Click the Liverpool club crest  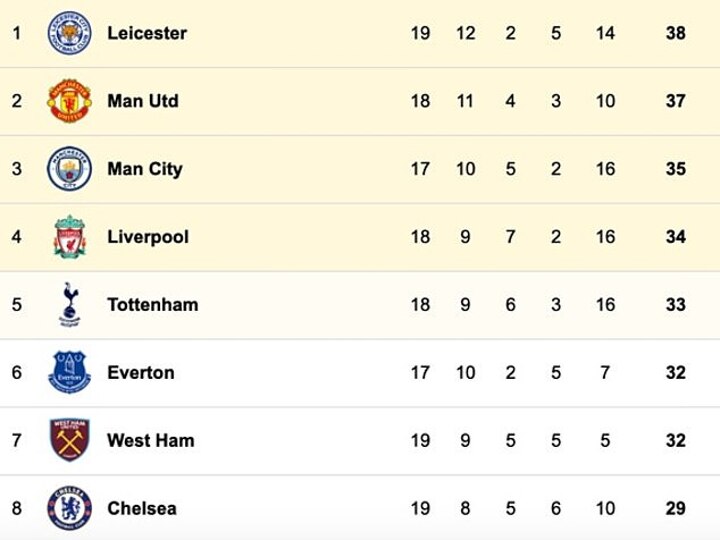click(69, 237)
